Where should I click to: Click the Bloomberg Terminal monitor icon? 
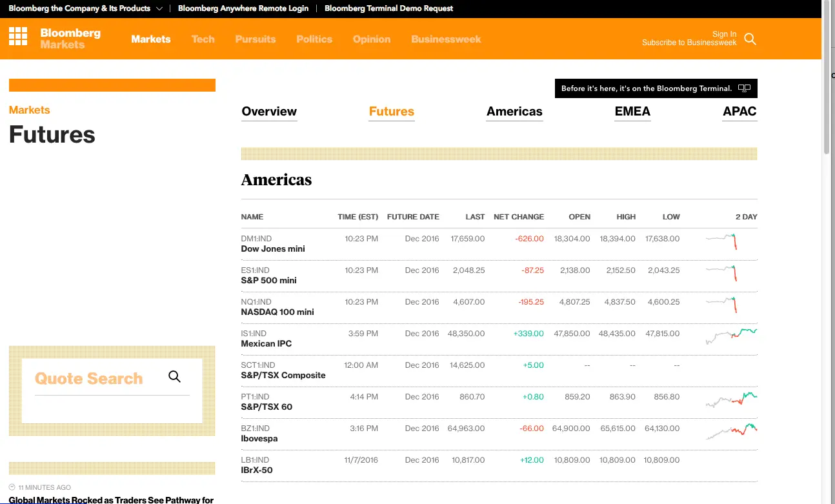744,88
